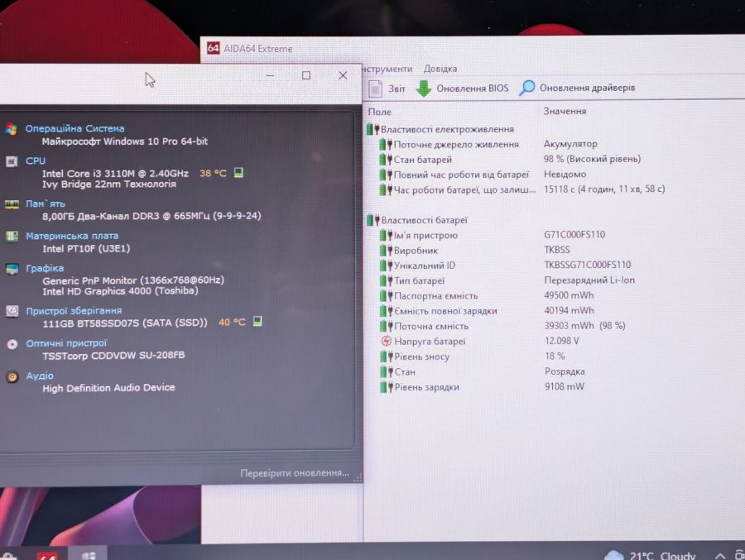The height and width of the screenshot is (560, 745).
Task: Click Оновлення драйверів in the toolbar
Action: click(577, 88)
